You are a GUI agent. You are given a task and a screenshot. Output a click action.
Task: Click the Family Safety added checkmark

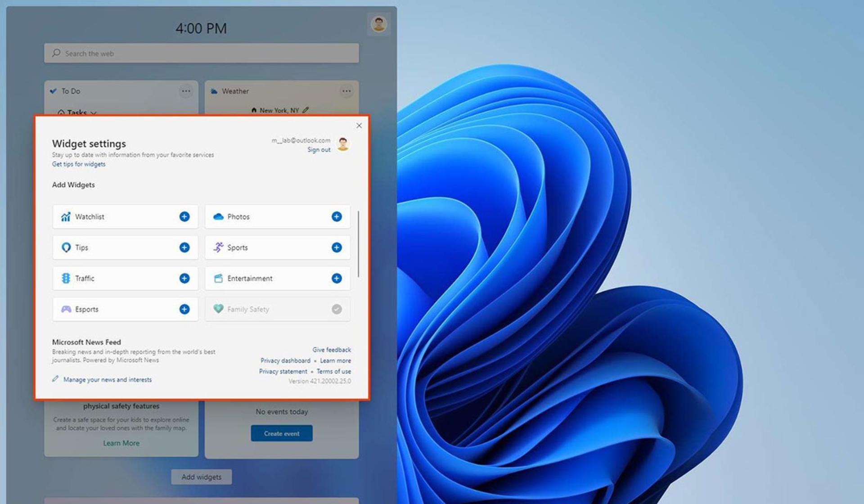pos(337,309)
